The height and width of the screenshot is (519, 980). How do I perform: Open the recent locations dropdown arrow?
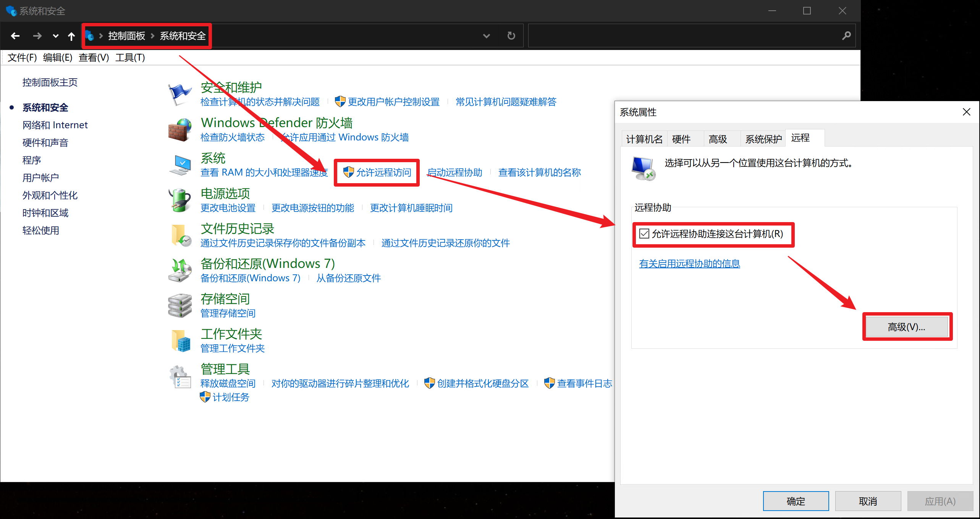tap(56, 36)
